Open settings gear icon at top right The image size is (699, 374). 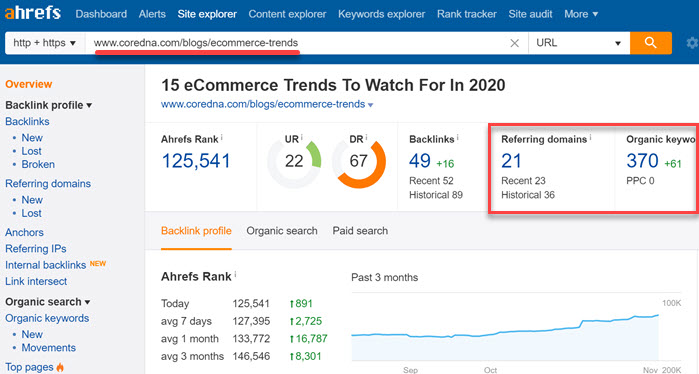tap(692, 43)
